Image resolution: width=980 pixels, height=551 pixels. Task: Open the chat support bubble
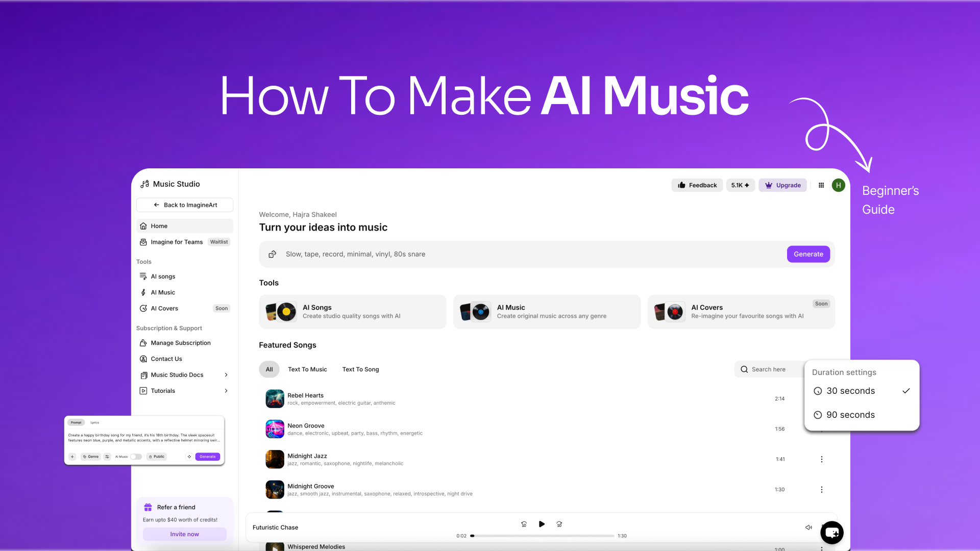click(832, 533)
